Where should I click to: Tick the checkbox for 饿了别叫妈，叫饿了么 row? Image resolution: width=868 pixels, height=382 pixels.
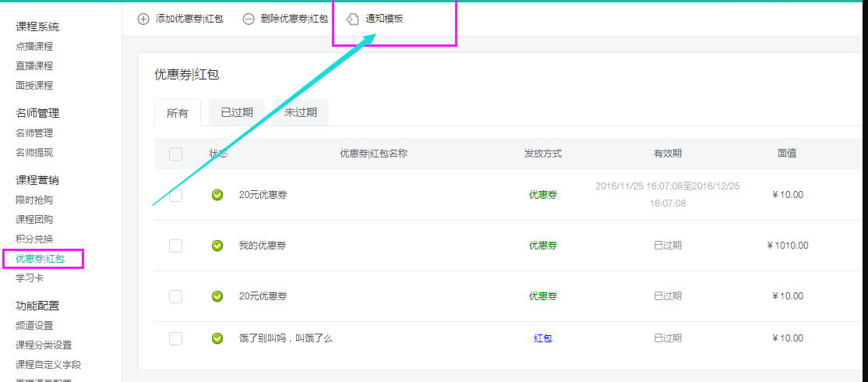coord(175,338)
